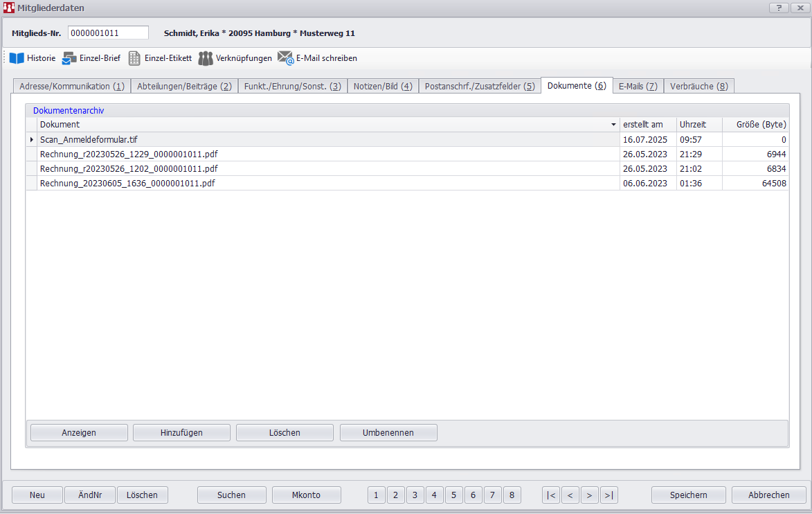812x514 pixels.
Task: Go to next member record
Action: click(589, 495)
